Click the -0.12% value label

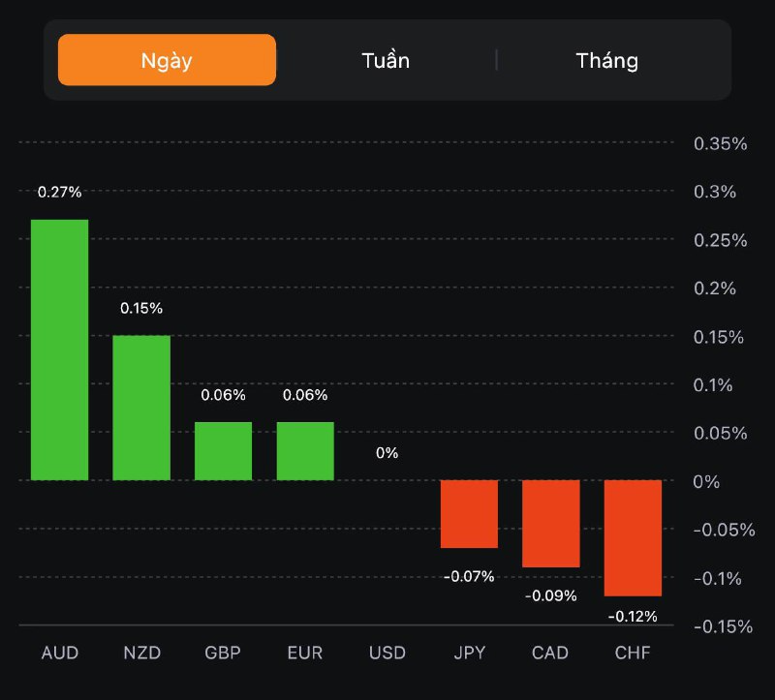point(633,616)
